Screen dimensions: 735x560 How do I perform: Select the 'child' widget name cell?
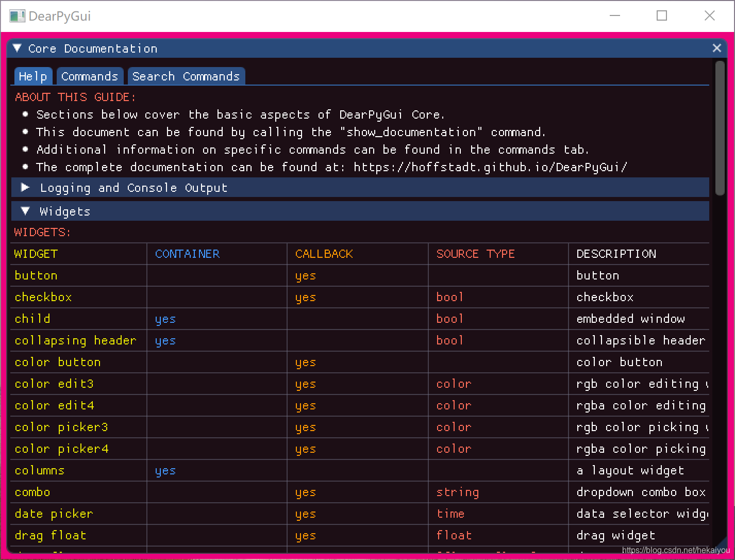click(32, 319)
